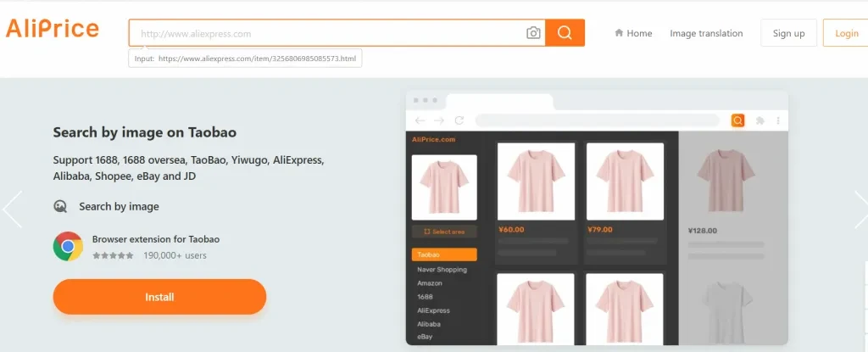The height and width of the screenshot is (352, 868).
Task: Go to next slide with right arrow
Action: [x=861, y=210]
